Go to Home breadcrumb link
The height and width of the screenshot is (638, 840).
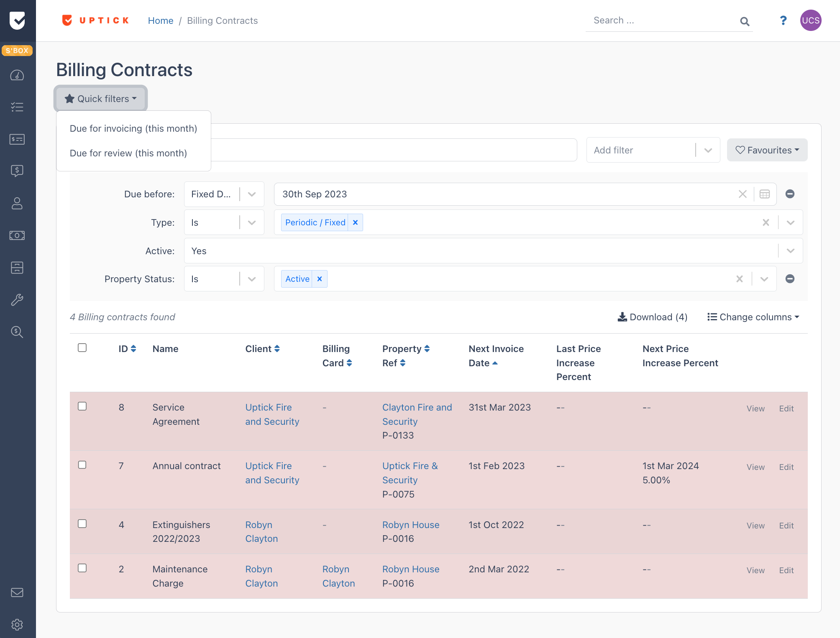161,20
